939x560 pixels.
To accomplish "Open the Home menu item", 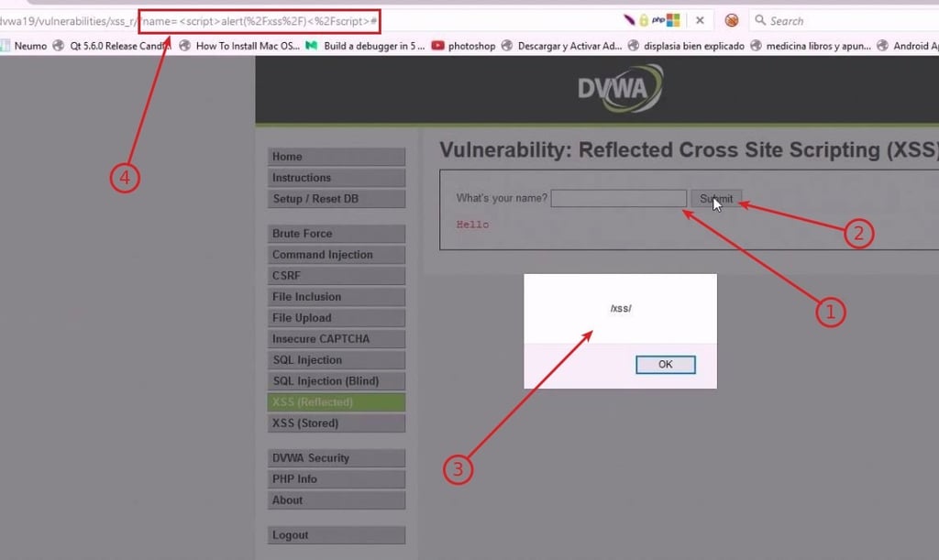I will coord(336,157).
